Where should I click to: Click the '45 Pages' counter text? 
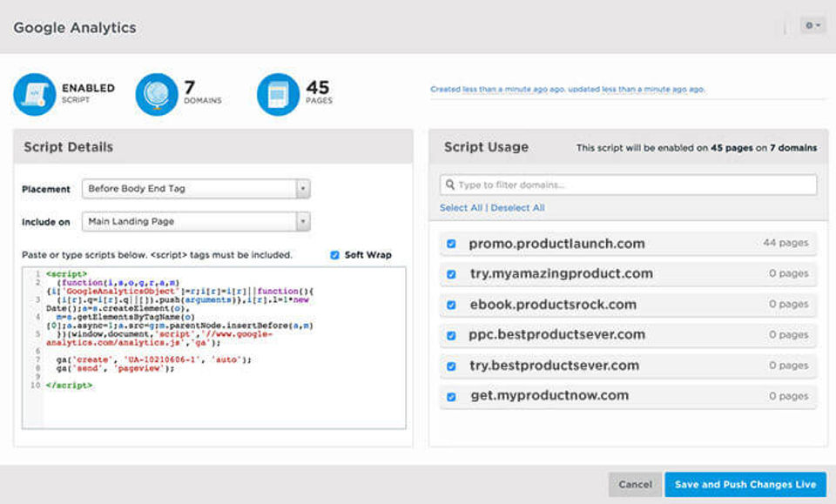point(319,92)
